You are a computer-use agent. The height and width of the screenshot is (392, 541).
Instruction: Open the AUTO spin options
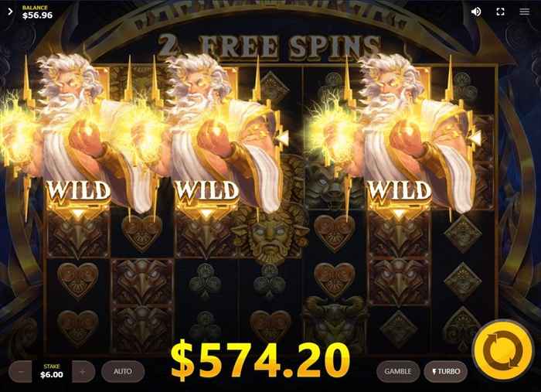(123, 372)
